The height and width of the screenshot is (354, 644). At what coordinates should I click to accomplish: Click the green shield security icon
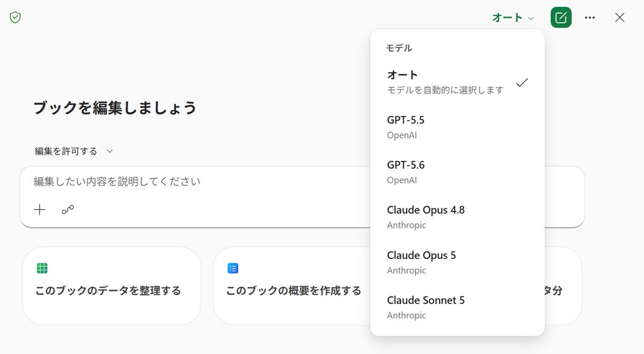point(15,18)
